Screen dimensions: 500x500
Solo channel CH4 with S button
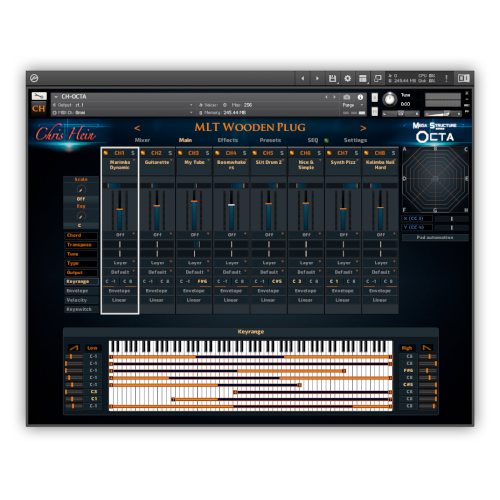pos(244,153)
